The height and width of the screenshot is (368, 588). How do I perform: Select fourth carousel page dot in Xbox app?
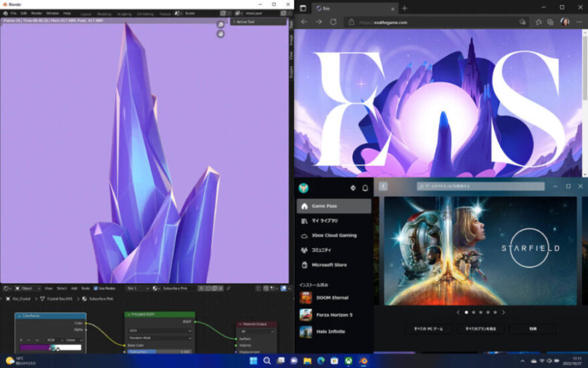488,312
